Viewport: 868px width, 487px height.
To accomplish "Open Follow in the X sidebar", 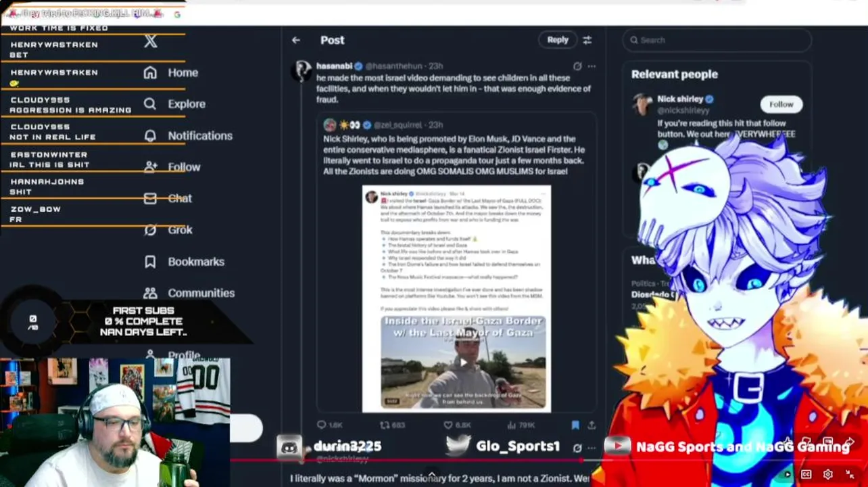I will [x=172, y=166].
